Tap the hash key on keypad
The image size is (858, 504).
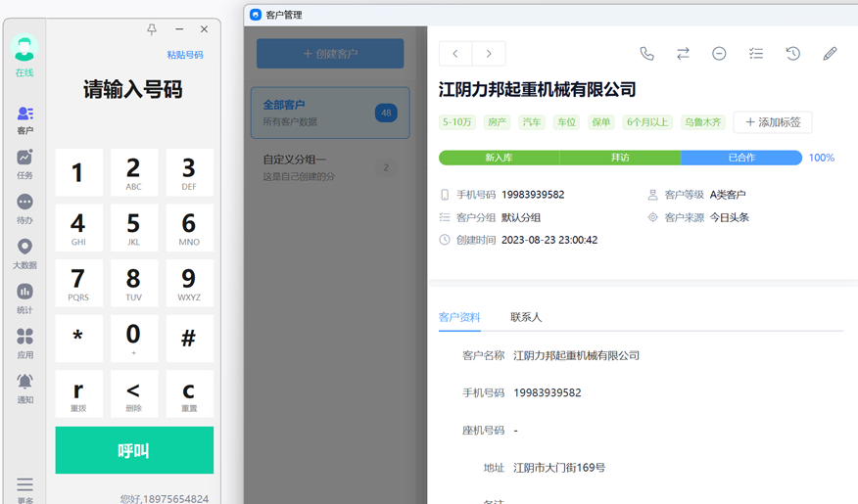point(189,338)
